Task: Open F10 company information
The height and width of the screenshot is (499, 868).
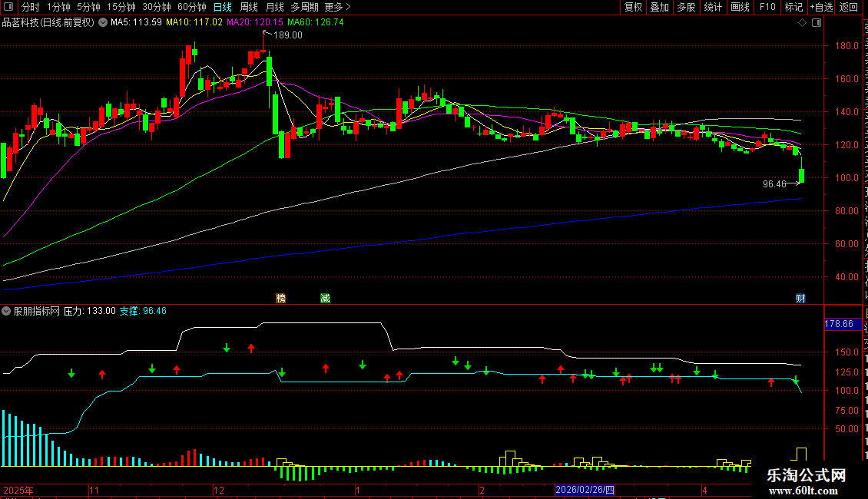Action: click(x=767, y=7)
